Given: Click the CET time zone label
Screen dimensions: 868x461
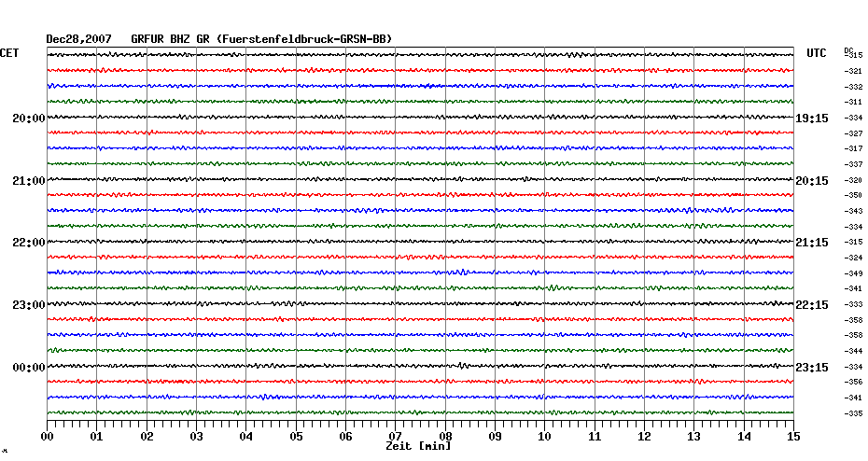Looking at the screenshot, I should click(x=9, y=53).
